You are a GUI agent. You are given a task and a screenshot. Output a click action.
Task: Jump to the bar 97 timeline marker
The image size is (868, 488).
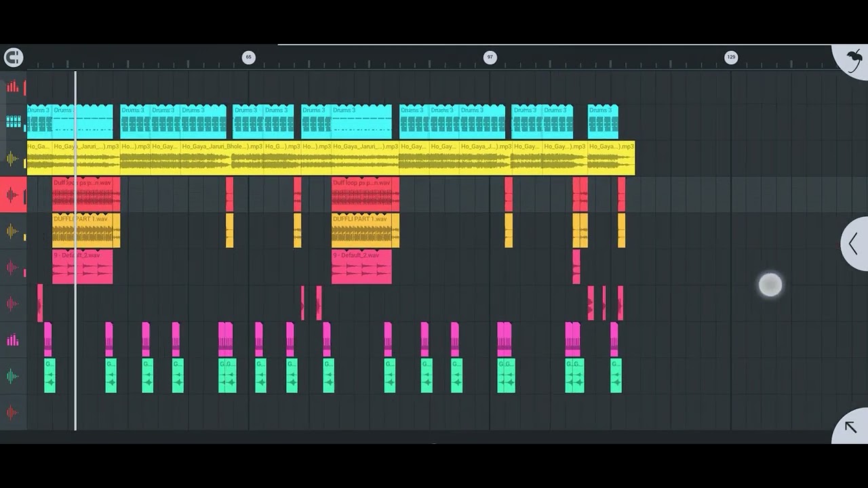click(x=490, y=58)
